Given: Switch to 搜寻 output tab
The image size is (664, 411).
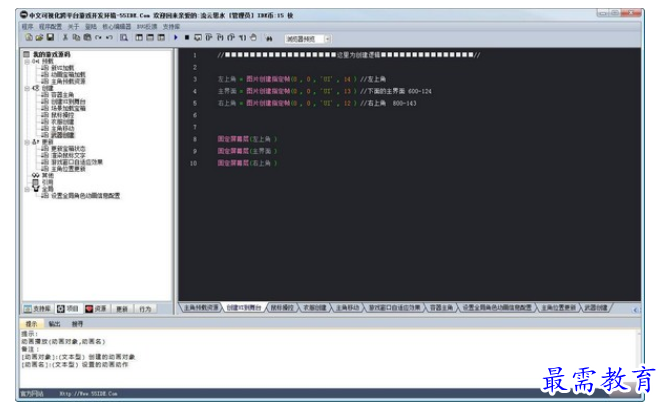Looking at the screenshot, I should 77,324.
